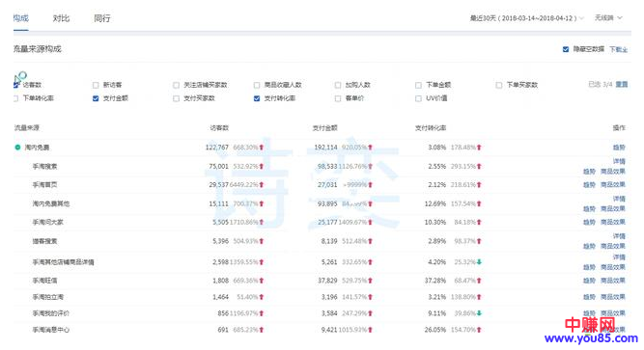Click the 重置 reset link
Screen dimensions: 644x350
[x=622, y=84]
